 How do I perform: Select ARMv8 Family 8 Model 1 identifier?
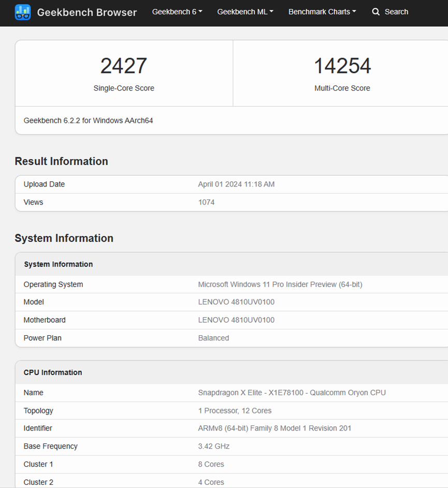(274, 428)
